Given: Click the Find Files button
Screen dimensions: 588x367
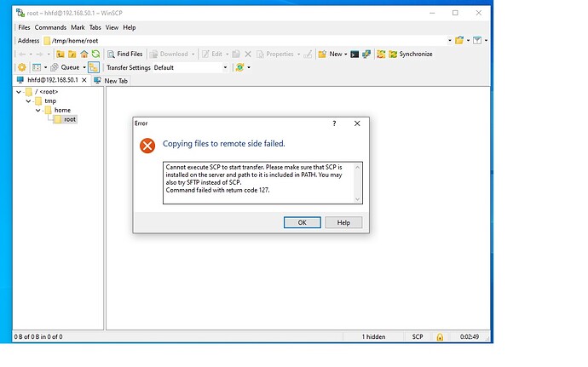Looking at the screenshot, I should 125,54.
